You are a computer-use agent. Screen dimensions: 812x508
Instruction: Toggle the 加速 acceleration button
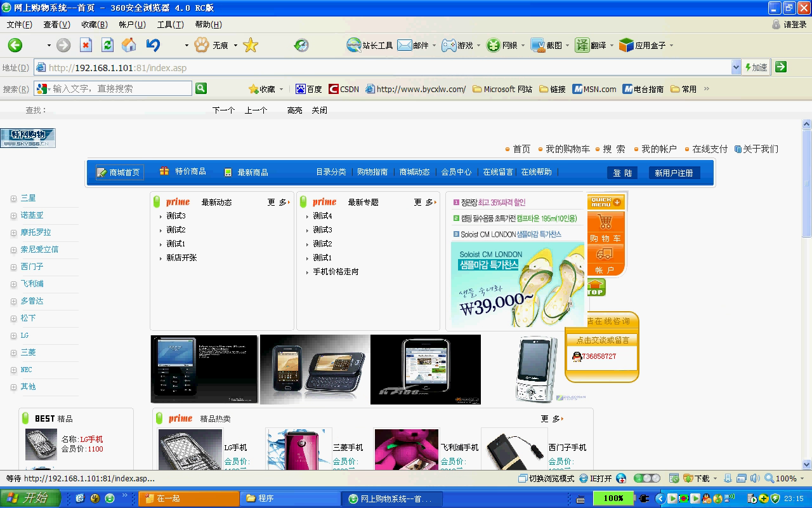pos(756,67)
